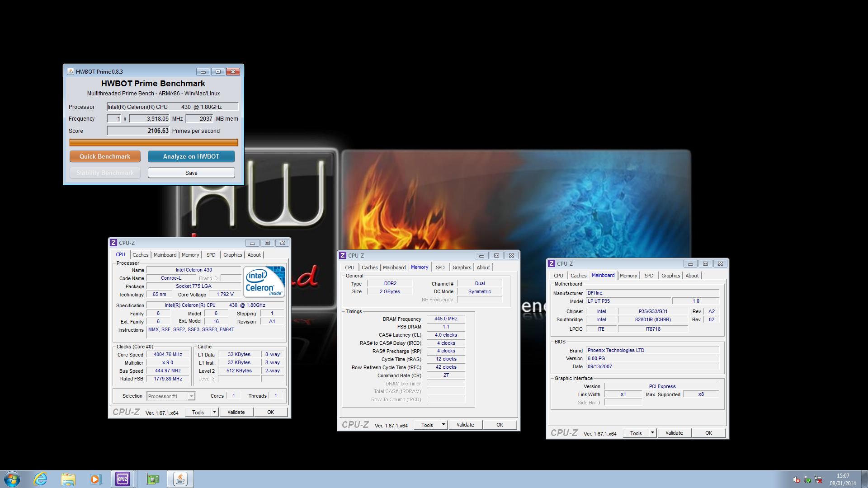
Task: Open the network tray icon
Action: pyautogui.click(x=818, y=479)
